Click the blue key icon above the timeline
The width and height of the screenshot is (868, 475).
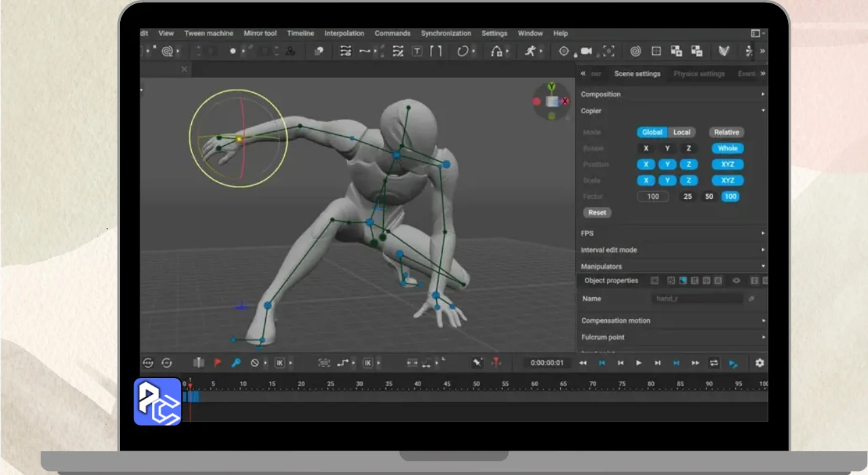tap(236, 363)
